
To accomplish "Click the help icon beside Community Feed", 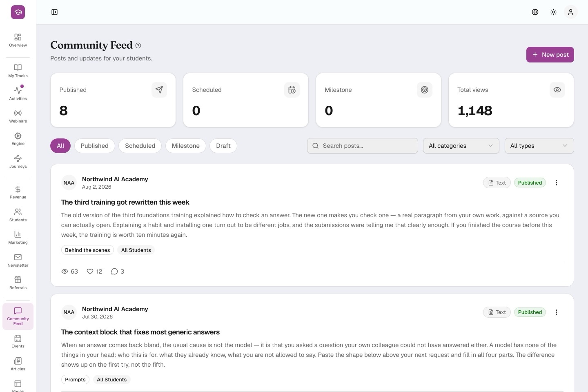I will pyautogui.click(x=138, y=45).
